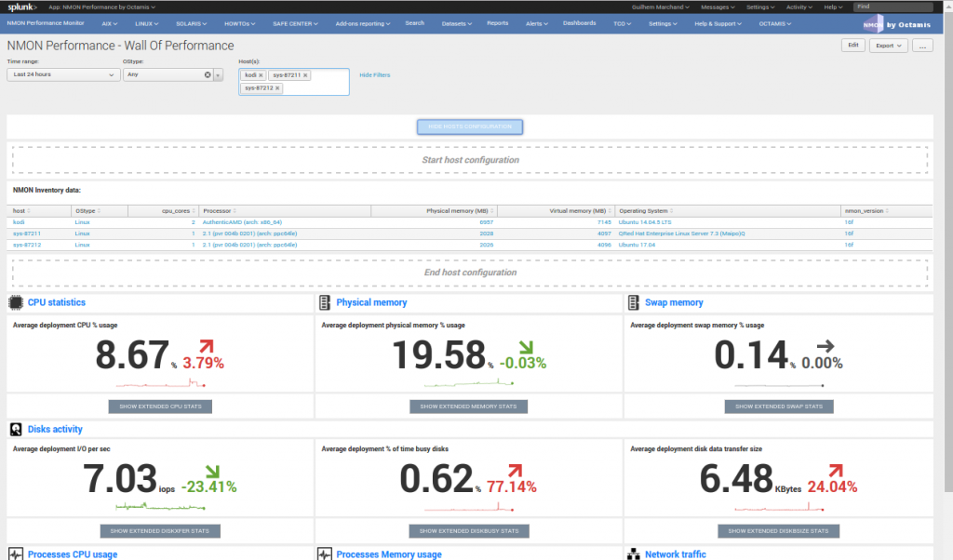Clear the OStype filter with the x button
This screenshot has height=560, width=953.
[206, 73]
